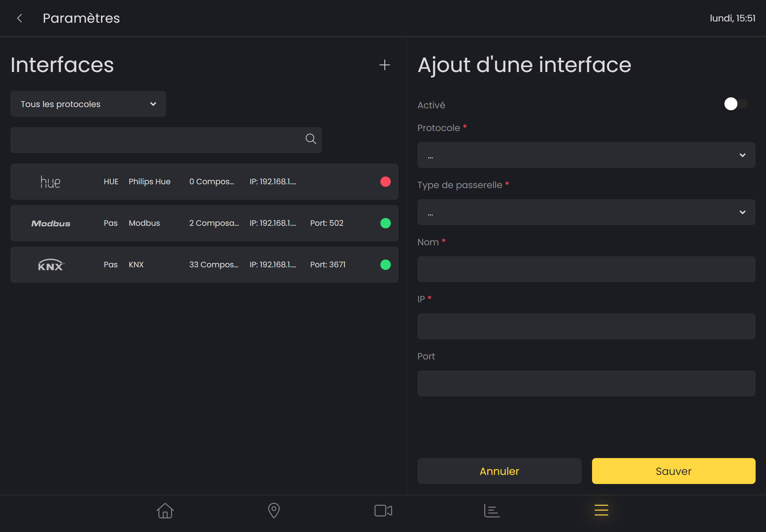This screenshot has height=532, width=766.
Task: Click the Sauver button
Action: click(x=673, y=471)
